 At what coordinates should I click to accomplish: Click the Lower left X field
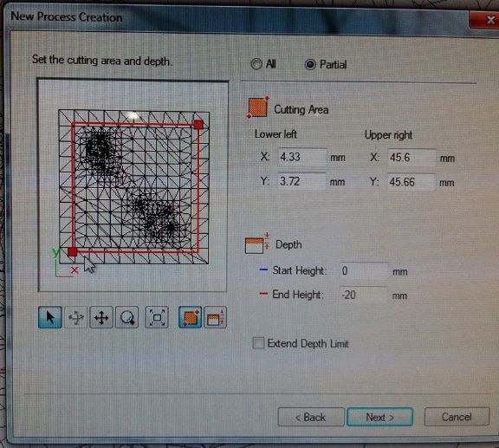pyautogui.click(x=301, y=157)
